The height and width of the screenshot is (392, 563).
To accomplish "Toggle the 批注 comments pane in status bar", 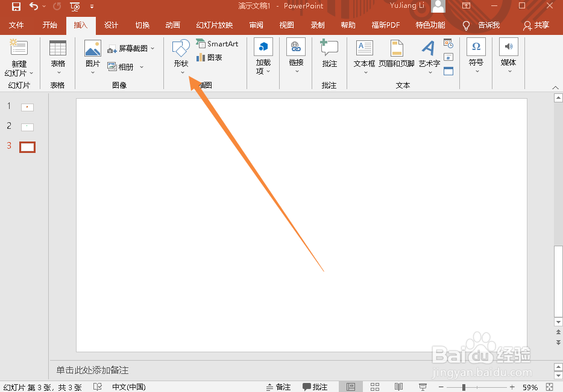I will 315,387.
